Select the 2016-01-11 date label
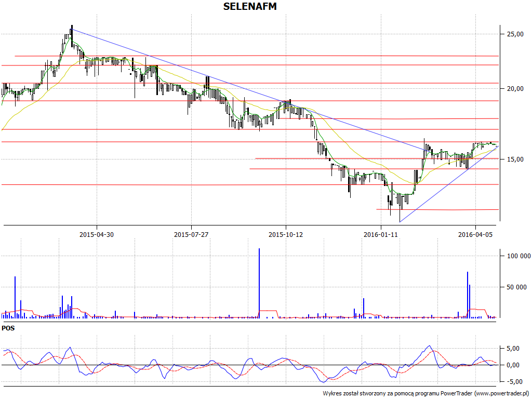Screen dimensions: 532x399 tap(380, 234)
